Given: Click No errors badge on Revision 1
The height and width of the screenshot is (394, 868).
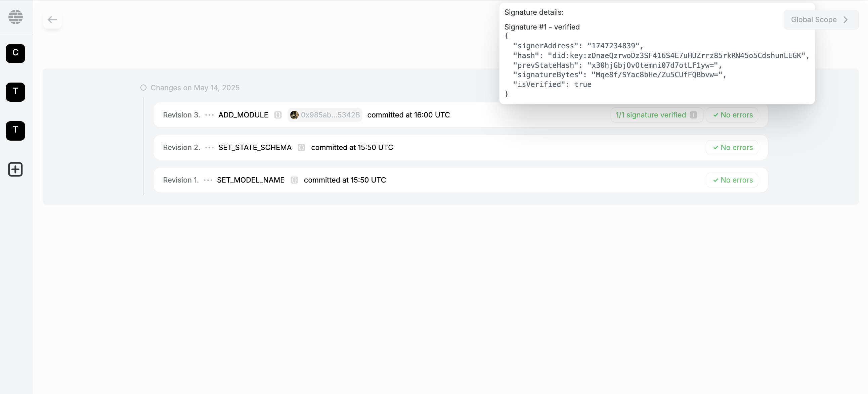Looking at the screenshot, I should [x=732, y=180].
